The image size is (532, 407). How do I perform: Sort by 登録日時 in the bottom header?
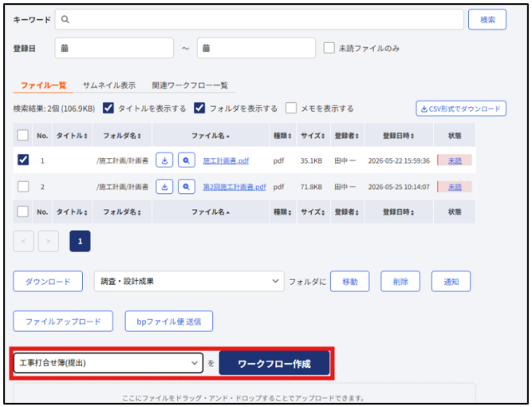pos(399,211)
